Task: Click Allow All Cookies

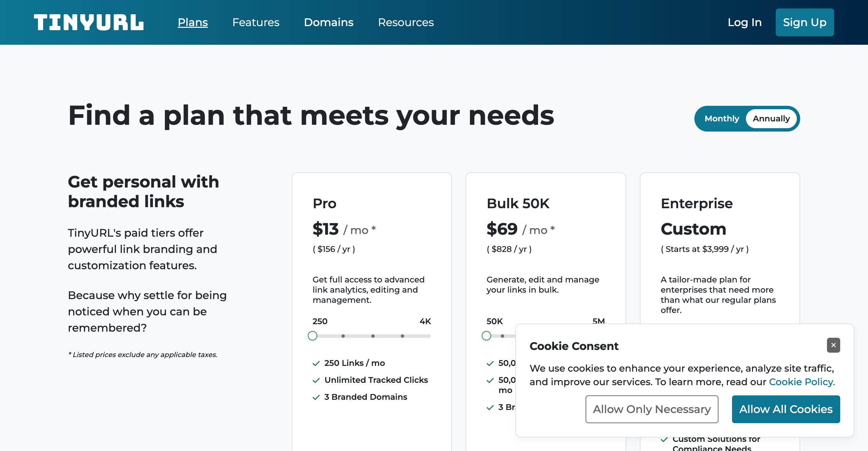Action: pos(786,409)
